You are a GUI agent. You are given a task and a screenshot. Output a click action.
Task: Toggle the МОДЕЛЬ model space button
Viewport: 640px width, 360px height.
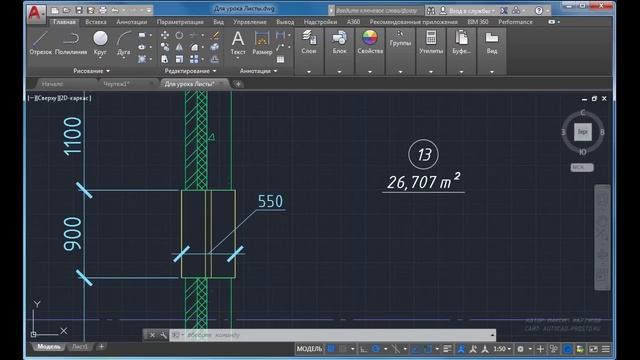(x=309, y=349)
